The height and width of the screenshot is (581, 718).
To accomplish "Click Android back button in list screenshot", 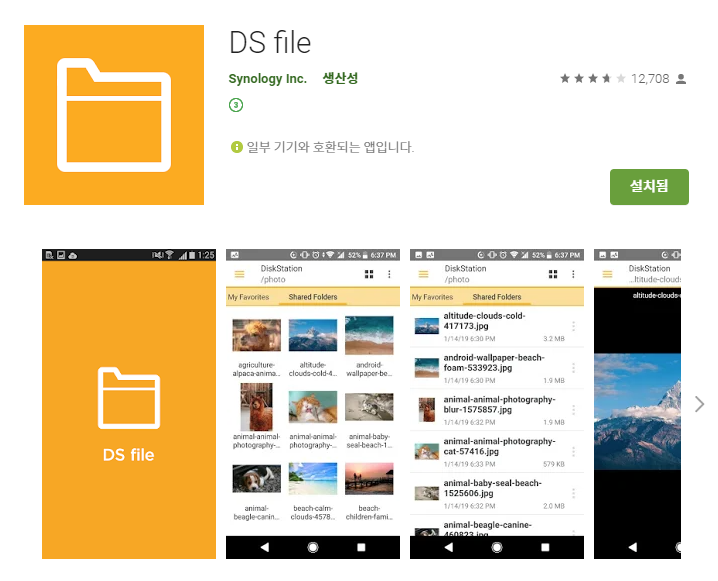I will coord(449,547).
